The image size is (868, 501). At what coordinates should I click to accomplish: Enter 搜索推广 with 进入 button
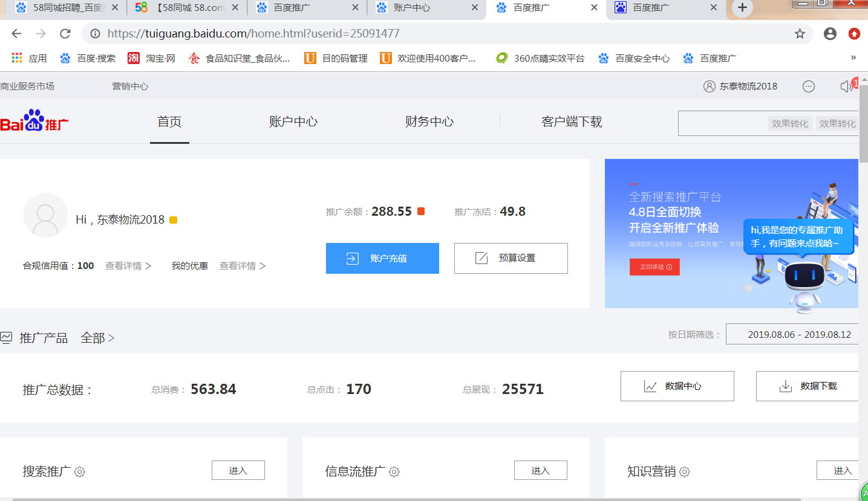pos(238,470)
